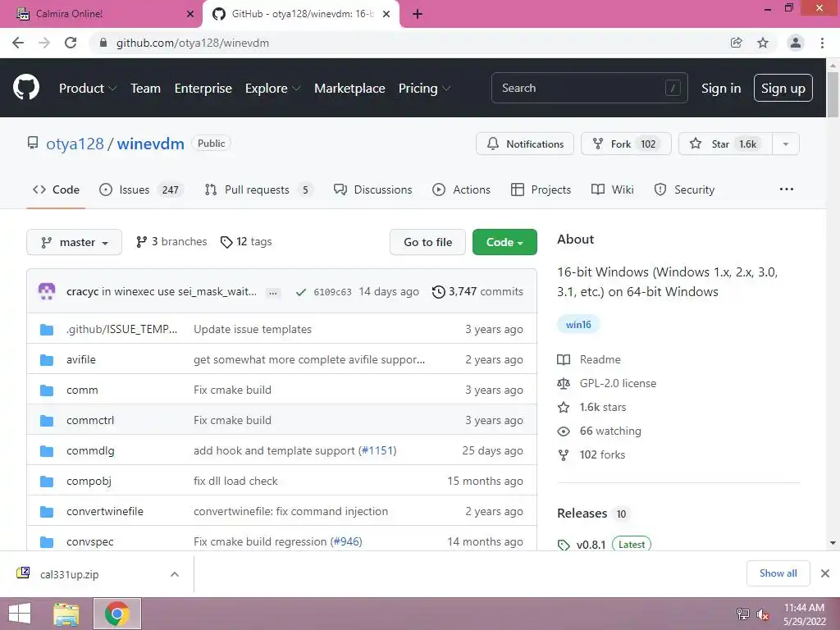Show more repository tabs with the ellipsis
840x630 pixels.
point(787,189)
